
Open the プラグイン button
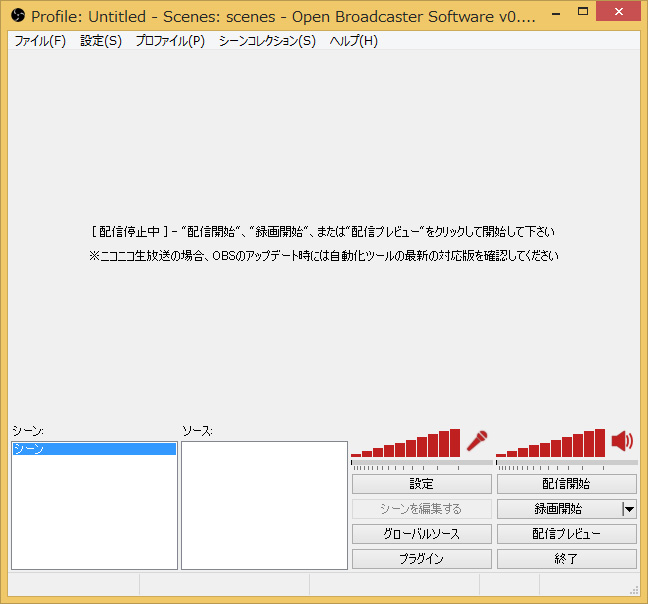click(422, 559)
